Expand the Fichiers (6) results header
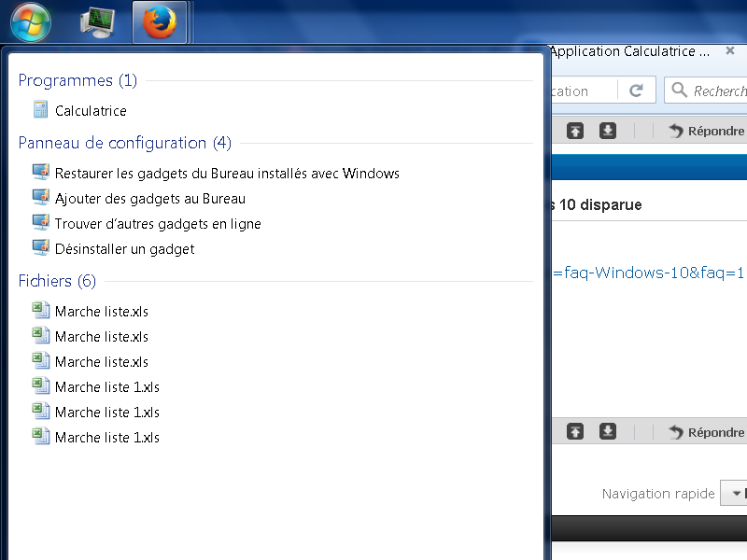Screen dimensions: 747x560 tap(57, 281)
